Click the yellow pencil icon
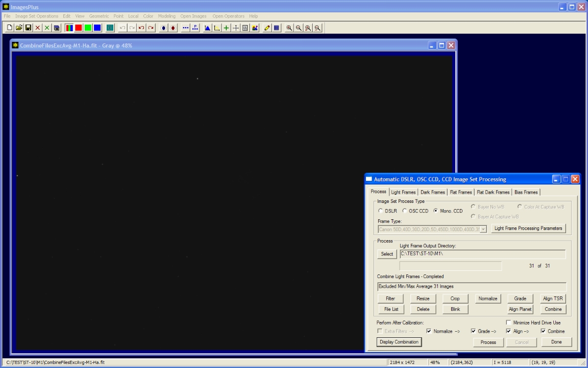 267,28
